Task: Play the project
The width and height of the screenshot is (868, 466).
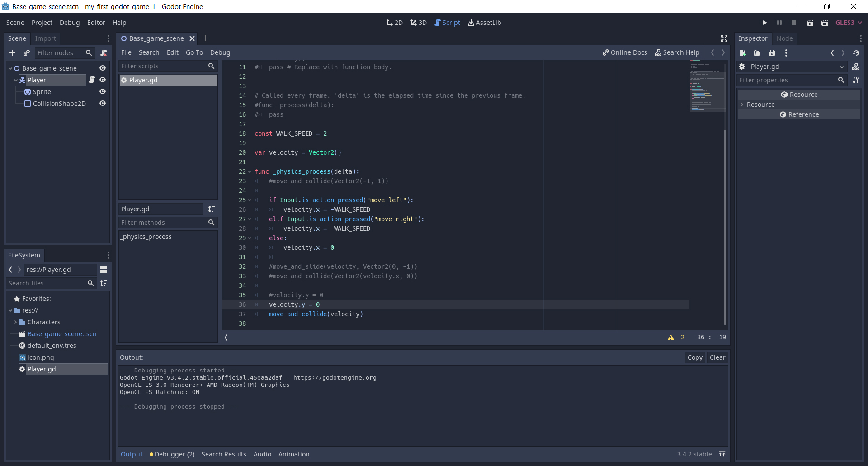Action: (764, 23)
